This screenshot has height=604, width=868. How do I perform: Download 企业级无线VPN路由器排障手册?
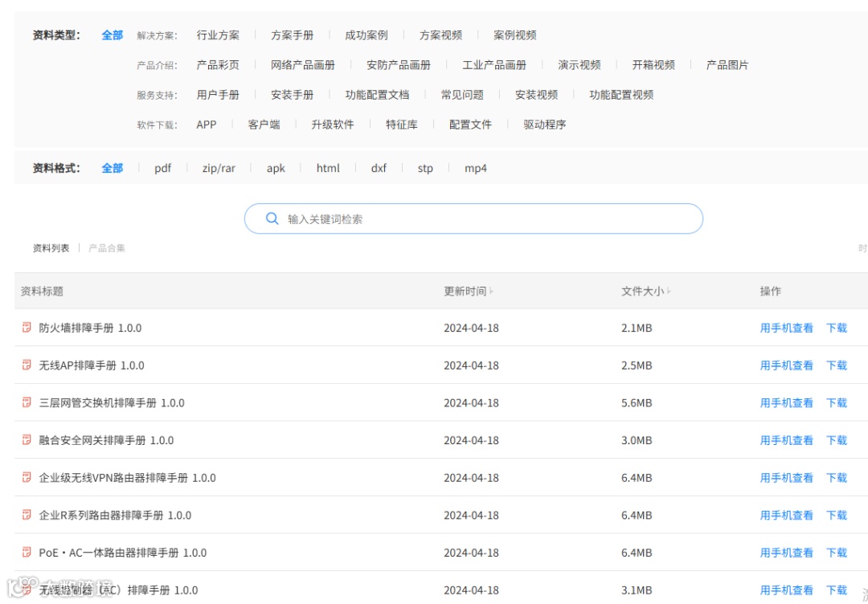tap(837, 478)
